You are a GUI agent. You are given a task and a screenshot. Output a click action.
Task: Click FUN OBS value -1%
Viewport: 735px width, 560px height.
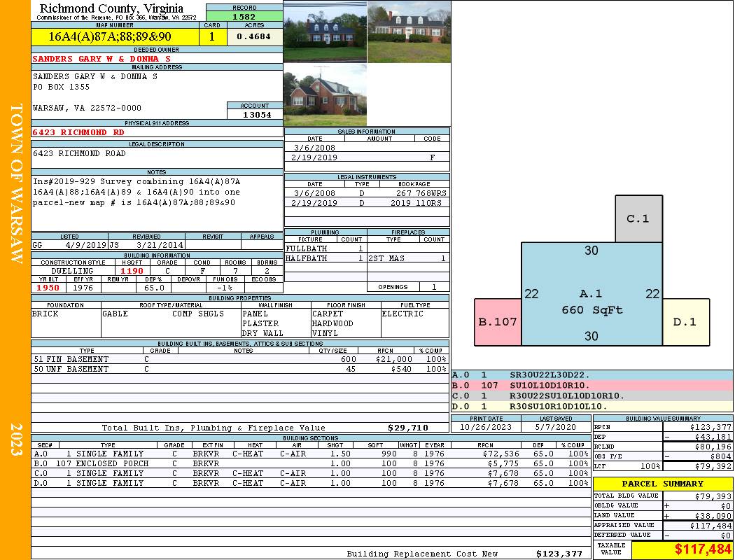coord(225,288)
